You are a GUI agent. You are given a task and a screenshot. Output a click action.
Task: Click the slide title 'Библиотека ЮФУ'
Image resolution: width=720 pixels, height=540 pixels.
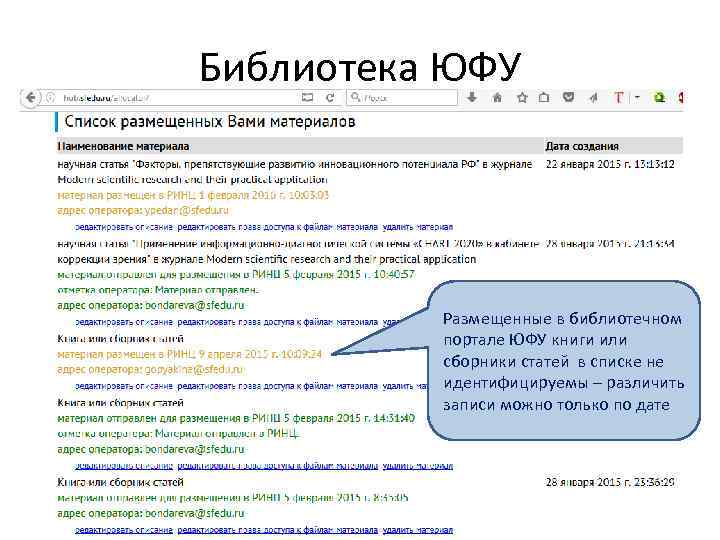pyautogui.click(x=360, y=68)
